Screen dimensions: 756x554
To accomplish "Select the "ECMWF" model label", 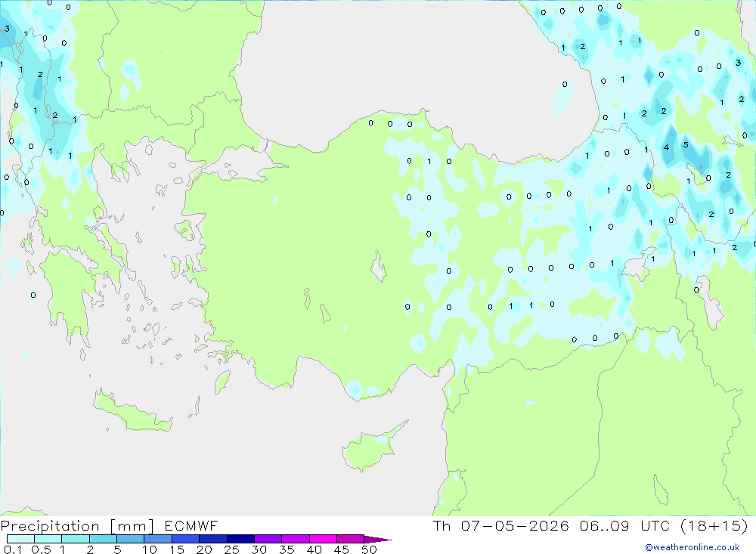I will point(191,526).
